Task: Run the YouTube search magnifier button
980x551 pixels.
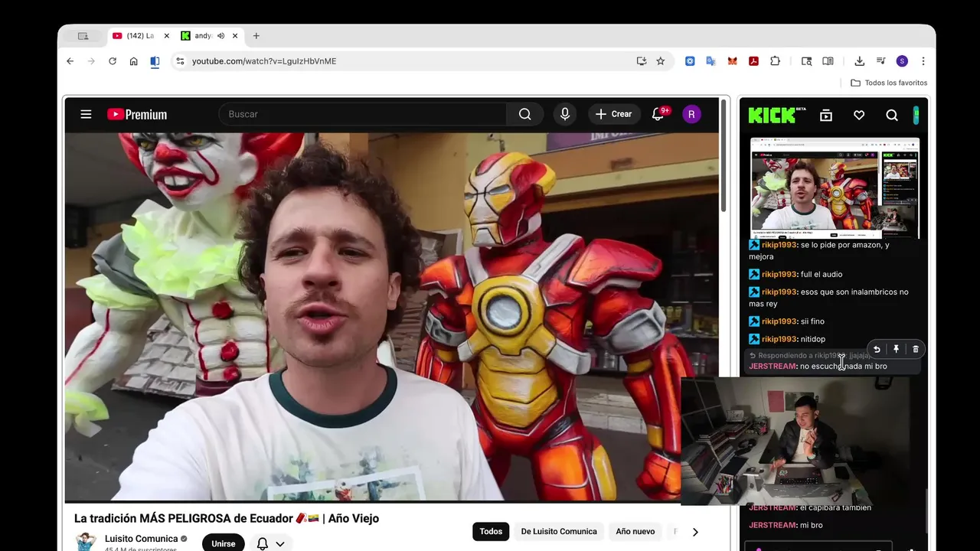Action: (524, 114)
